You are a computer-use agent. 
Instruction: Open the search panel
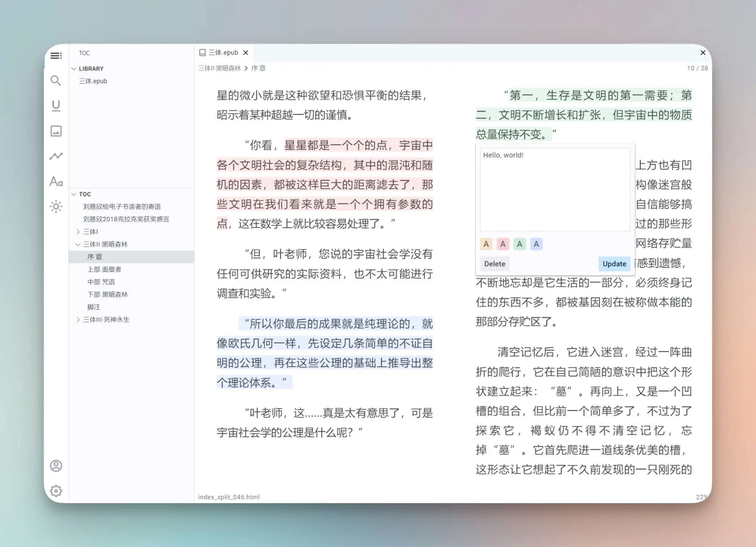tap(56, 81)
